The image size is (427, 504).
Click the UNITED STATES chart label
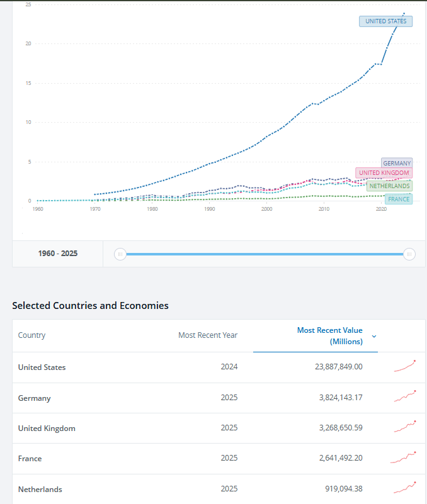(x=385, y=21)
